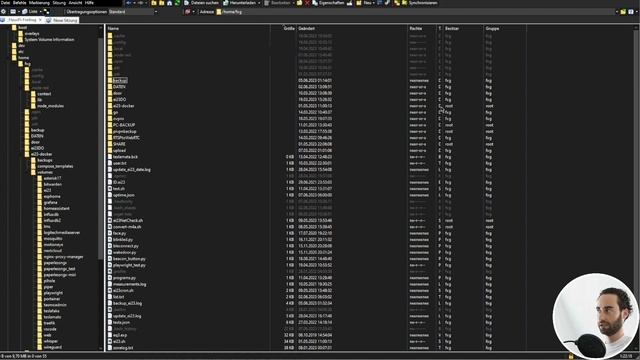This screenshot has width=640, height=360.
Task: Select the DATEN folder in file list
Action: pyautogui.click(x=119, y=87)
